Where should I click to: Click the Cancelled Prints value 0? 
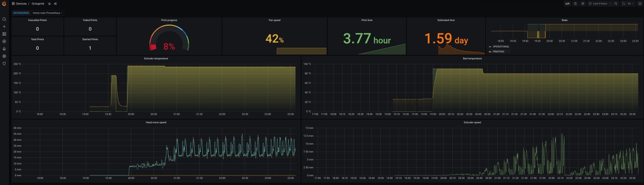[37, 29]
